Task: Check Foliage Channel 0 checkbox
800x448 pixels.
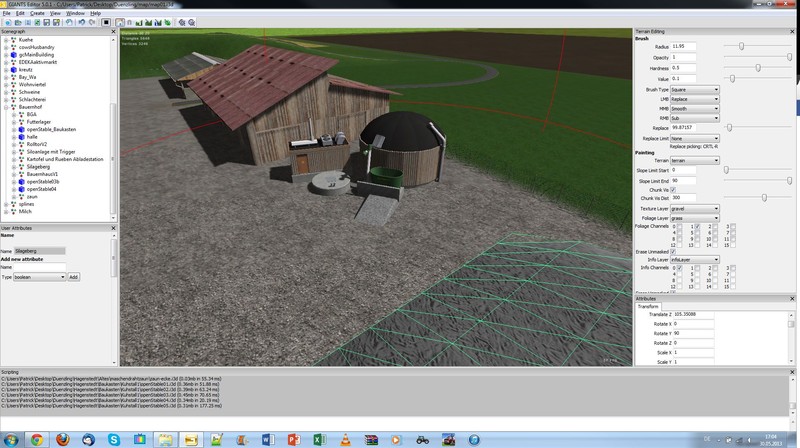Action: coord(679,227)
